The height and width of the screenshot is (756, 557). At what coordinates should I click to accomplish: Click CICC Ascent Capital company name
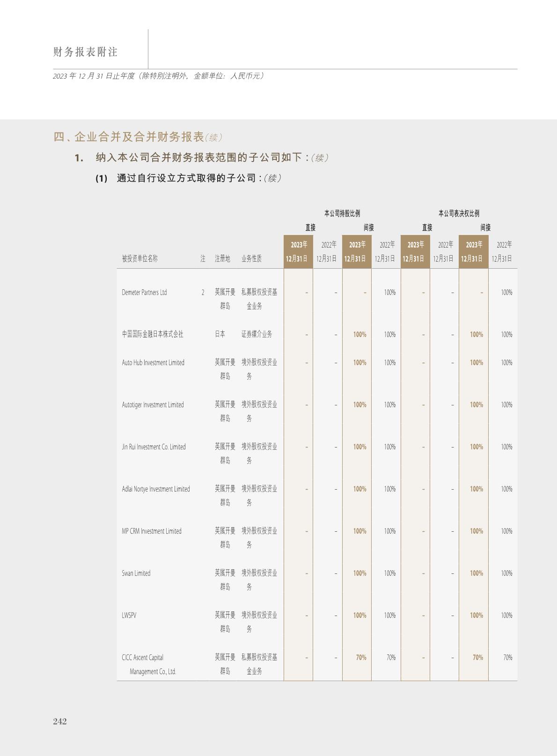pos(143,658)
